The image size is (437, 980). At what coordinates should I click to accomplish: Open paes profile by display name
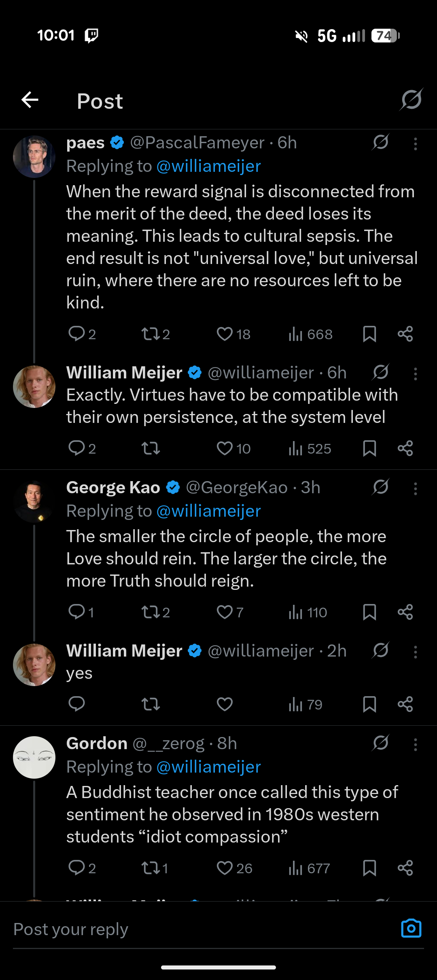click(85, 143)
